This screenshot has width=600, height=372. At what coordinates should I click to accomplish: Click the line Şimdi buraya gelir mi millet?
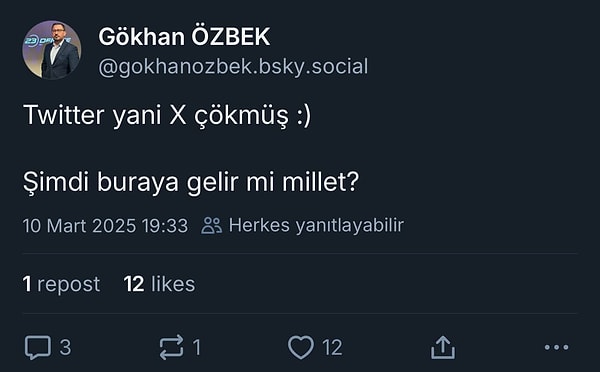point(191,182)
